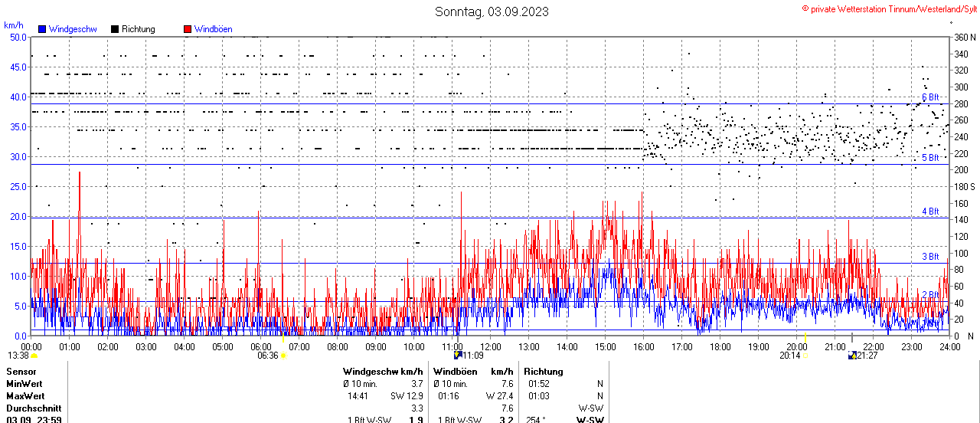Click the private Wetterstation Tinnum/Westerland/Sylt copyright text
This screenshot has height=423, width=980.
[888, 8]
